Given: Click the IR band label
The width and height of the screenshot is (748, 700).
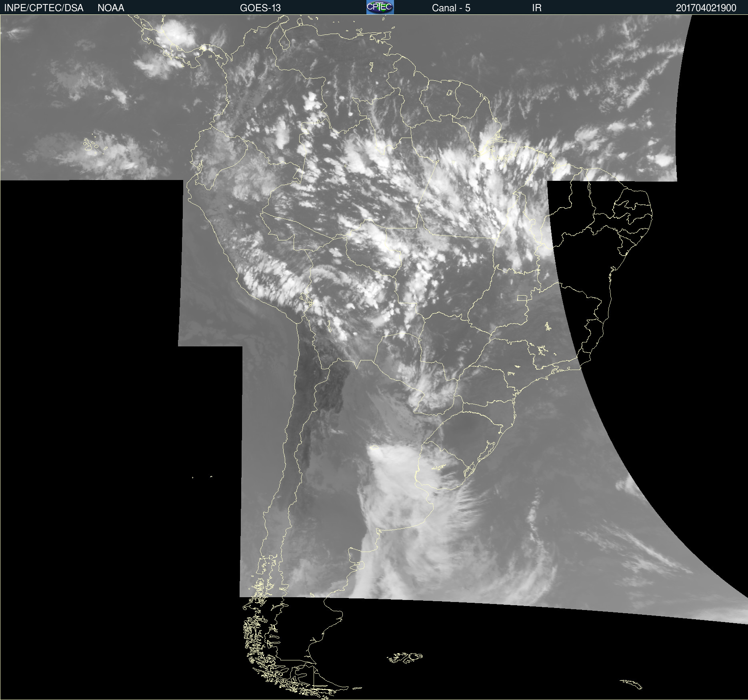Looking at the screenshot, I should click(x=537, y=8).
